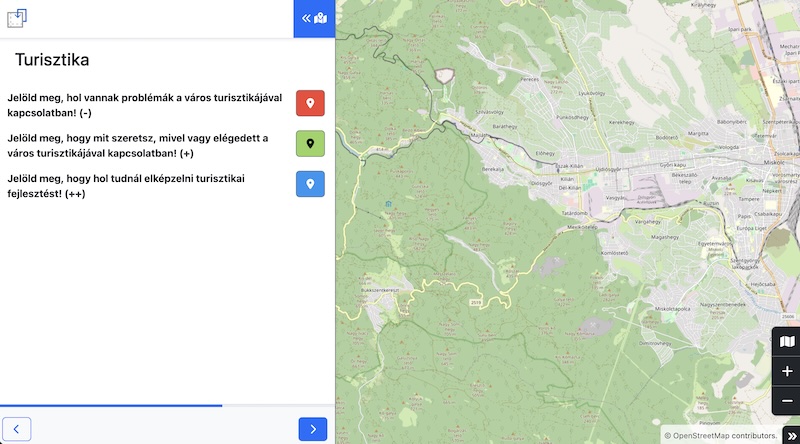Zoom in on the map

787,371
